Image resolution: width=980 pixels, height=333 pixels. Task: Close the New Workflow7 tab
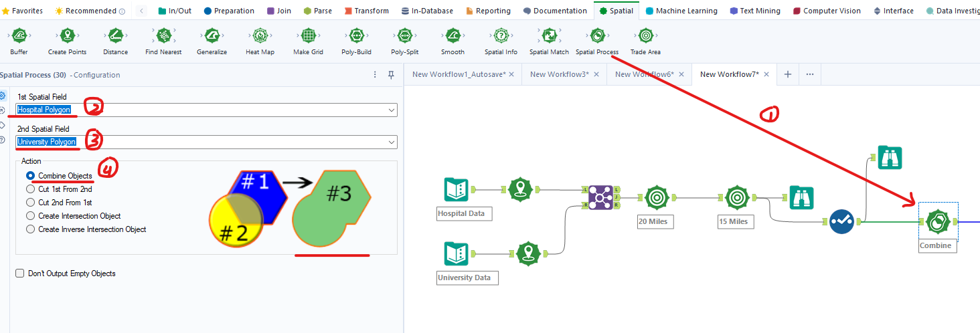(x=766, y=74)
